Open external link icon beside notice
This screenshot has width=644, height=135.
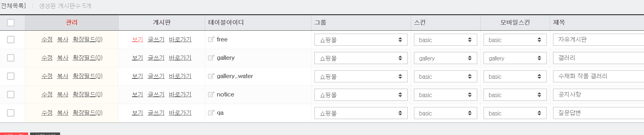[211, 95]
